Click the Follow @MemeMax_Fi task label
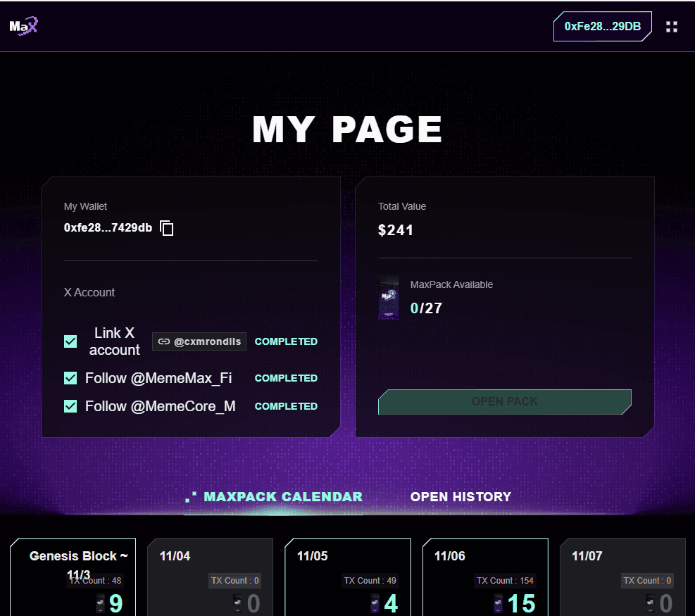The height and width of the screenshot is (616, 695). [158, 378]
